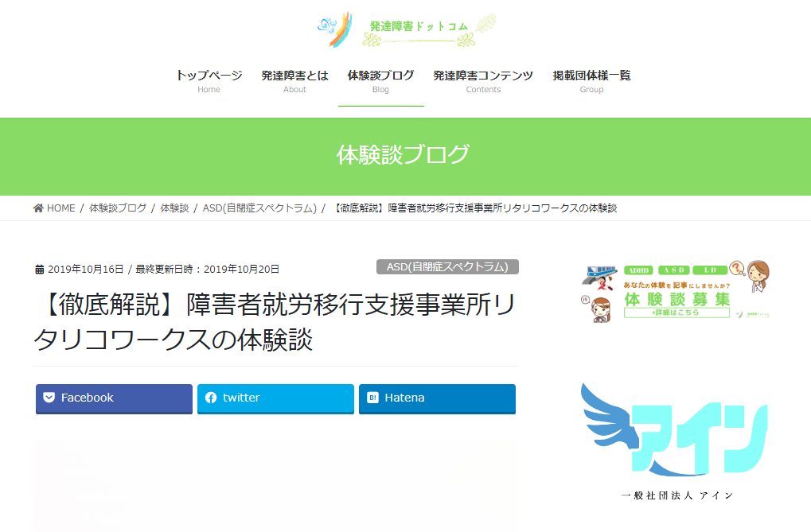Image resolution: width=811 pixels, height=532 pixels.
Task: Share the article via the twitter button
Action: pyautogui.click(x=275, y=398)
